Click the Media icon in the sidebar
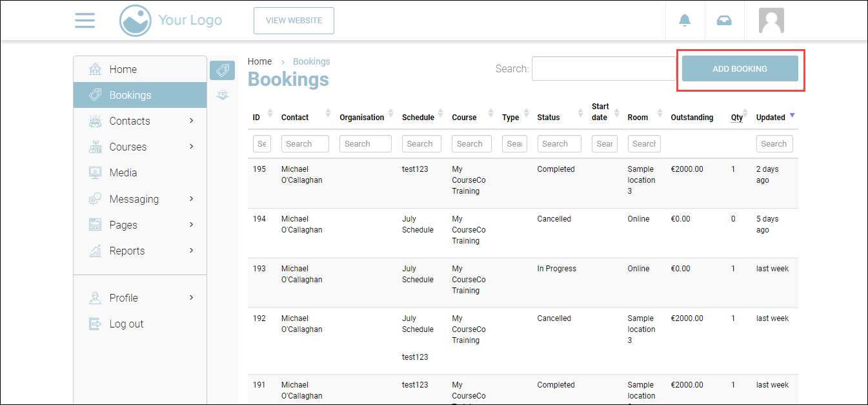Screen dimensions: 868x405 [x=95, y=173]
